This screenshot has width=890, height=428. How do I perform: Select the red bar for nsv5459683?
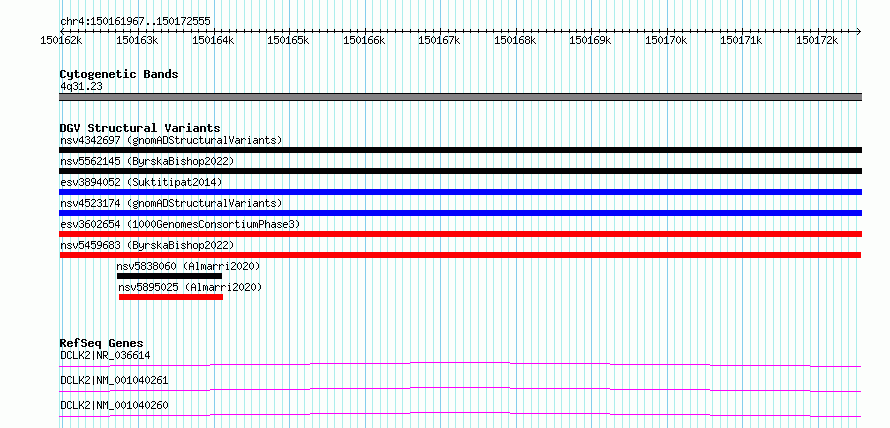tap(460, 255)
